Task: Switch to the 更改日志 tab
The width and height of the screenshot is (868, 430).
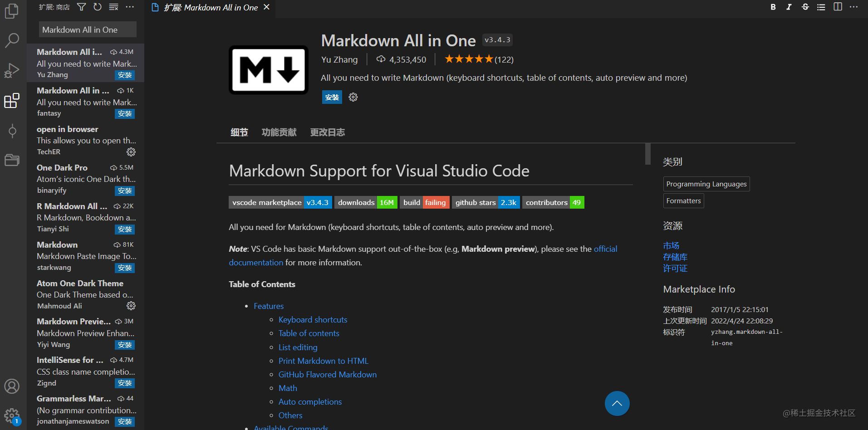Action: 327,132
